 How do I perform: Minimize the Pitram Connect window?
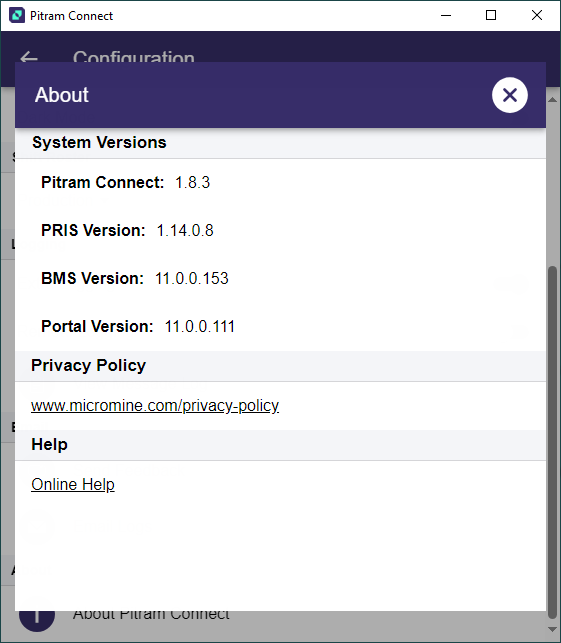(x=446, y=16)
